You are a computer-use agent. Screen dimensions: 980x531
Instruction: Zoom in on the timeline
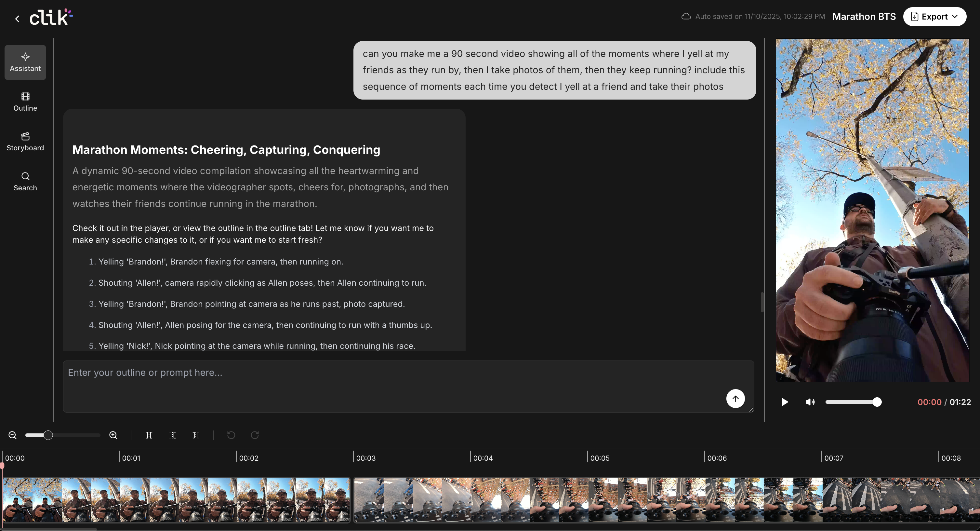[113, 435]
